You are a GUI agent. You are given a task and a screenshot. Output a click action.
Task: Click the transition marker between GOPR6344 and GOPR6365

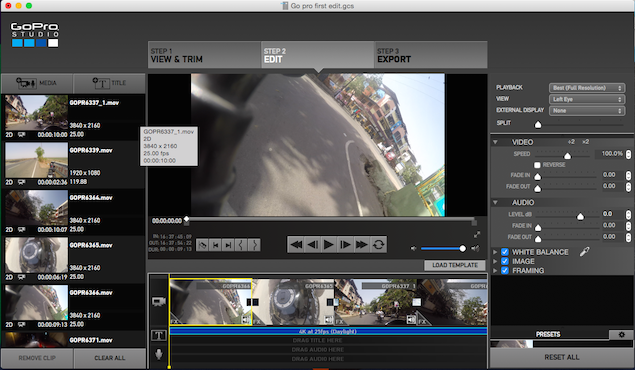coord(252,302)
